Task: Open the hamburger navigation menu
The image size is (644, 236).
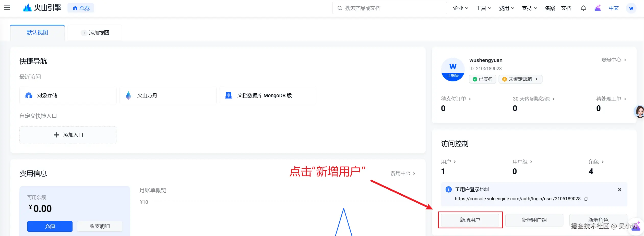Action: (x=7, y=8)
